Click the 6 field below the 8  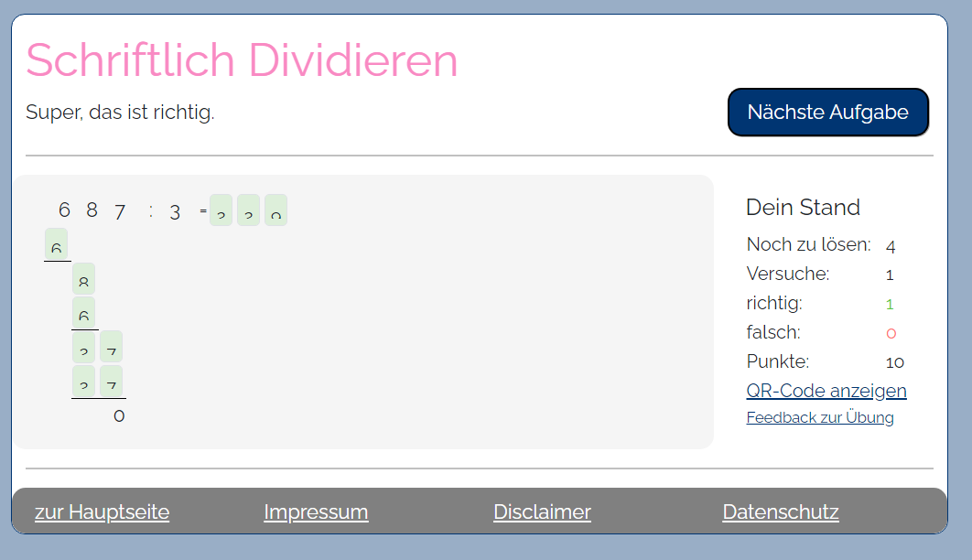83,313
